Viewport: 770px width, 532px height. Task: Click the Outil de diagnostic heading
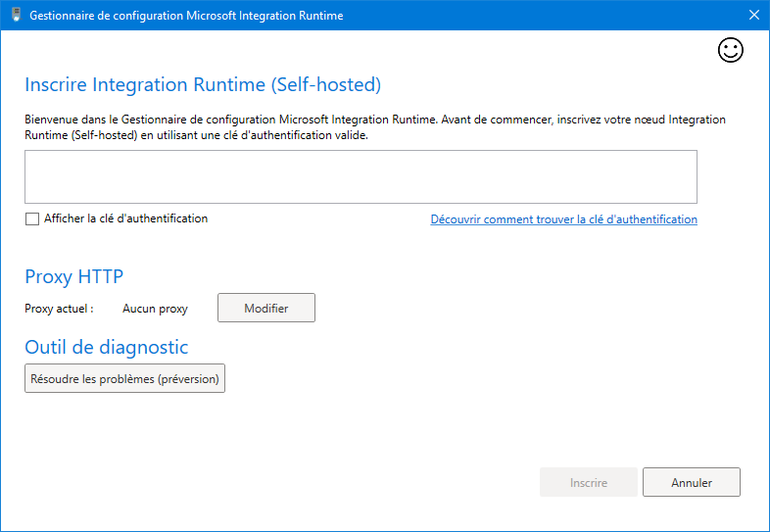(x=107, y=347)
